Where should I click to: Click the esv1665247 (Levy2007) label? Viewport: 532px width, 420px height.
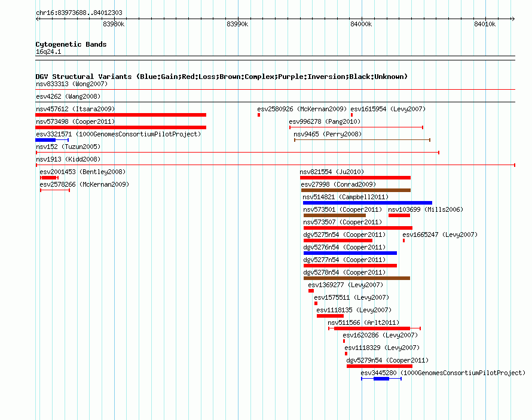click(x=440, y=235)
